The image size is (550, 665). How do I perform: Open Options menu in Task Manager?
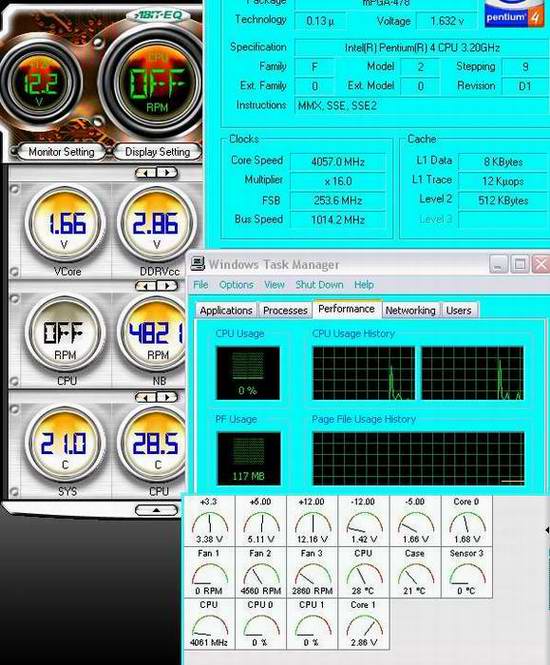(x=236, y=285)
